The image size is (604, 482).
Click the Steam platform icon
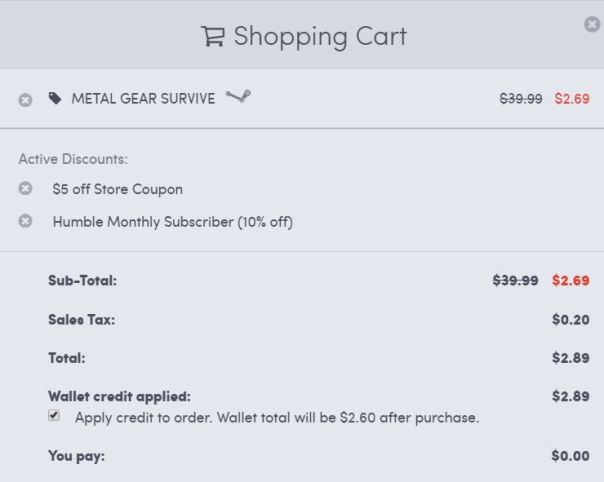(x=237, y=97)
